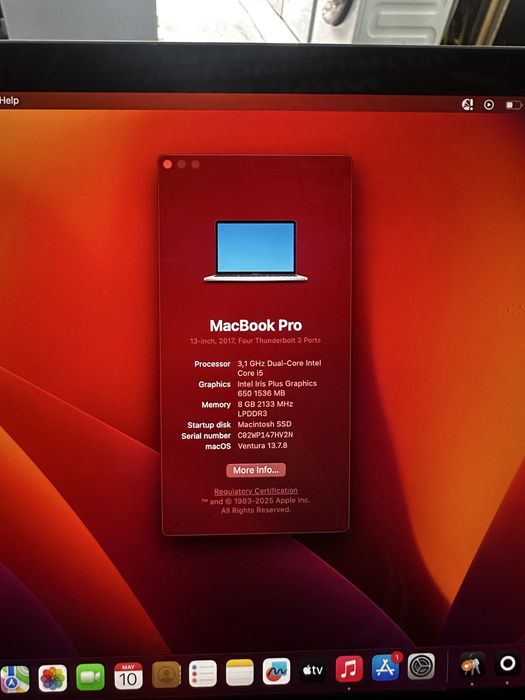The height and width of the screenshot is (700, 525).
Task: Open System Settings from the Dock
Action: (421, 666)
